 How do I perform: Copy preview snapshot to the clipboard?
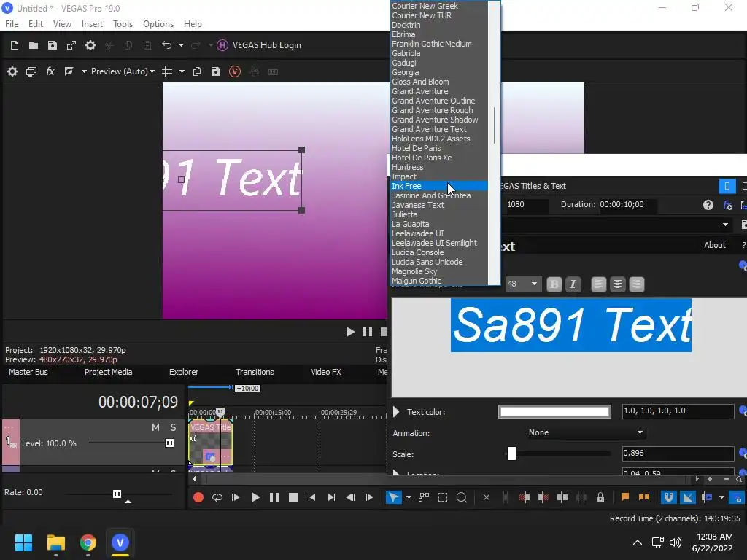point(197,71)
